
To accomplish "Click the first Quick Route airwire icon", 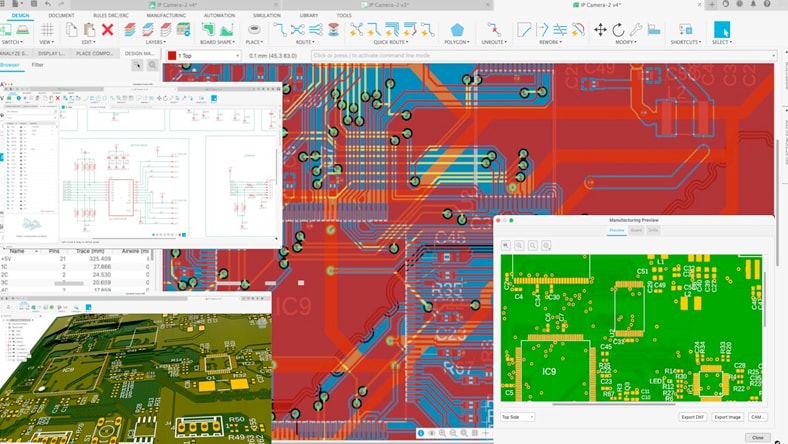I will pos(356,30).
